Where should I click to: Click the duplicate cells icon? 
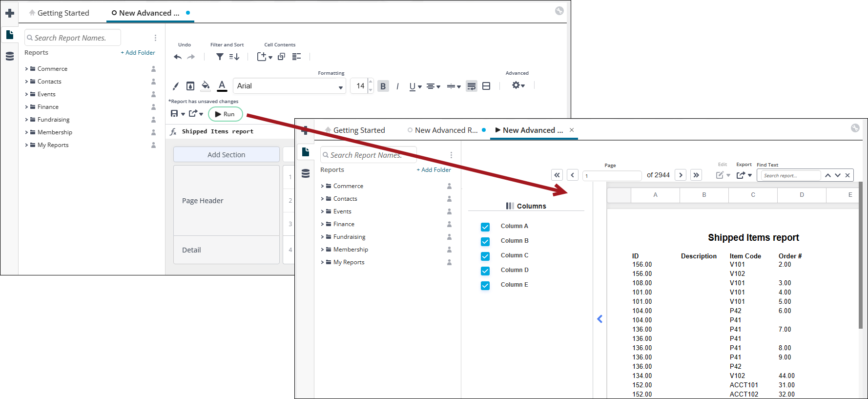[x=281, y=57]
